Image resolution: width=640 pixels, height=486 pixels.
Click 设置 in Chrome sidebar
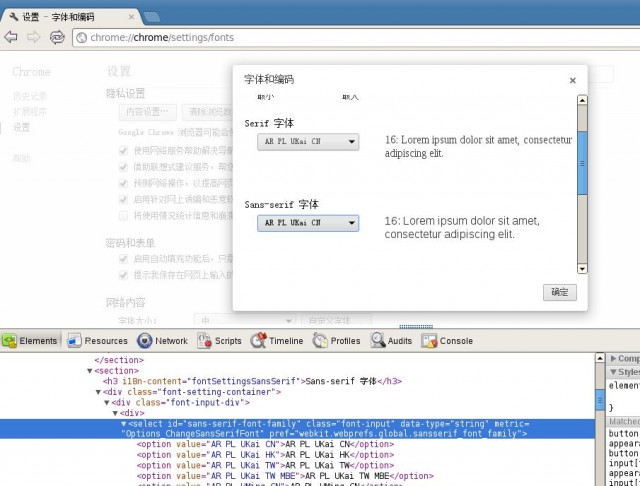coord(21,127)
